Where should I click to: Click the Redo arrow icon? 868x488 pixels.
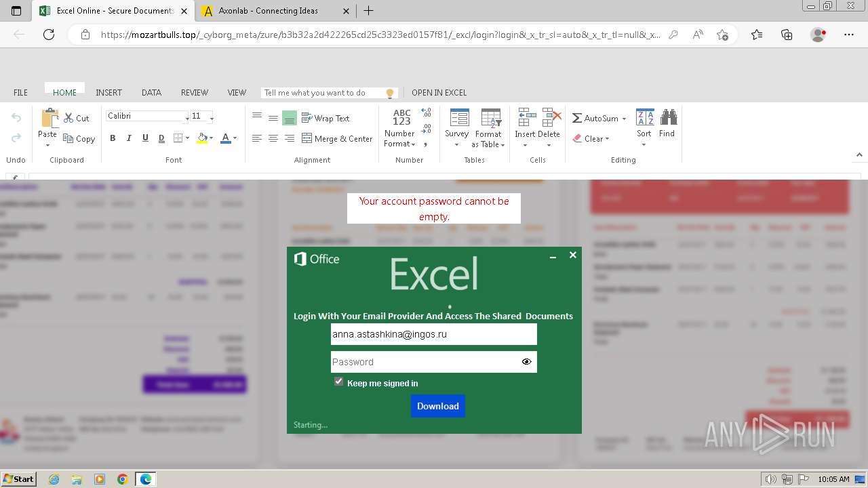click(16, 138)
